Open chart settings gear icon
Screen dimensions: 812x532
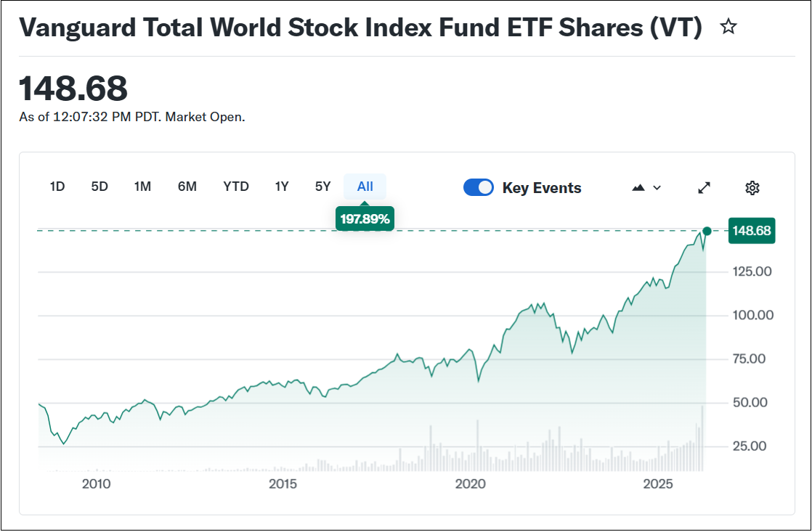(752, 188)
